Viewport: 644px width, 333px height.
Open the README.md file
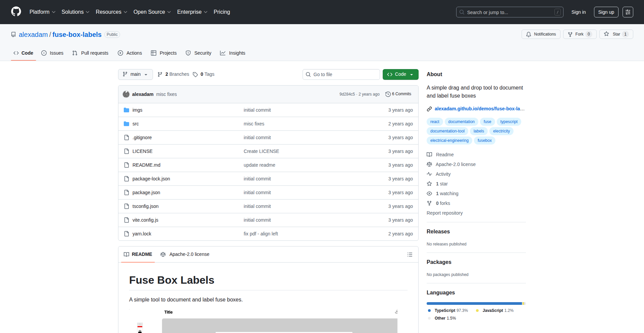tap(146, 165)
